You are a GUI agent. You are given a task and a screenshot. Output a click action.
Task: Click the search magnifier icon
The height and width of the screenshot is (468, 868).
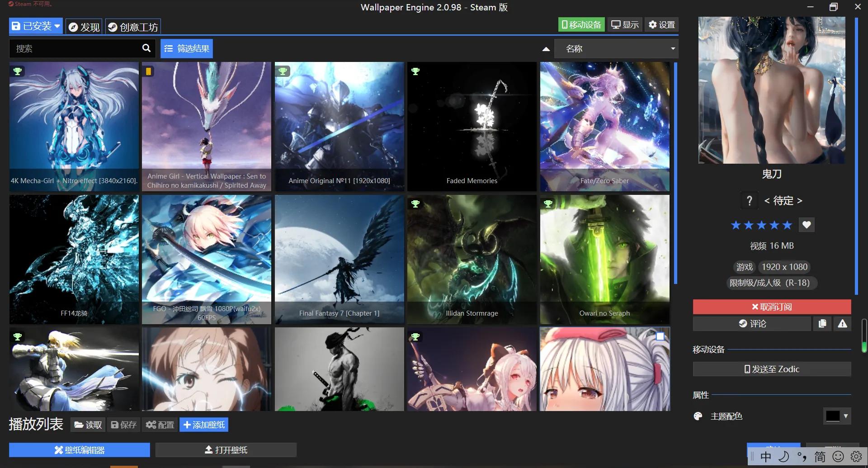click(x=146, y=48)
